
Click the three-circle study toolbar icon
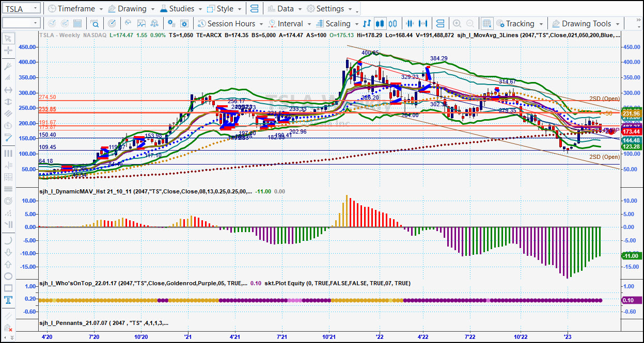(x=155, y=23)
